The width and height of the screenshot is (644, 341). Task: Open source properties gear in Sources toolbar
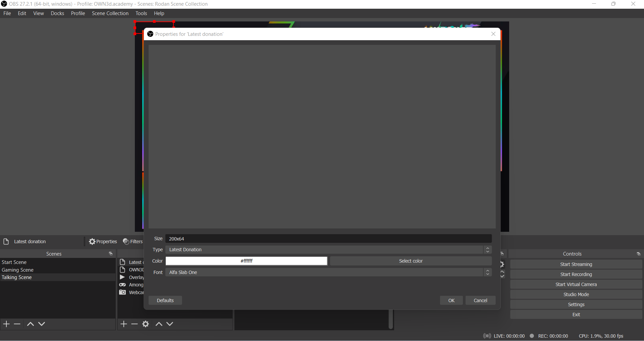pos(146,324)
